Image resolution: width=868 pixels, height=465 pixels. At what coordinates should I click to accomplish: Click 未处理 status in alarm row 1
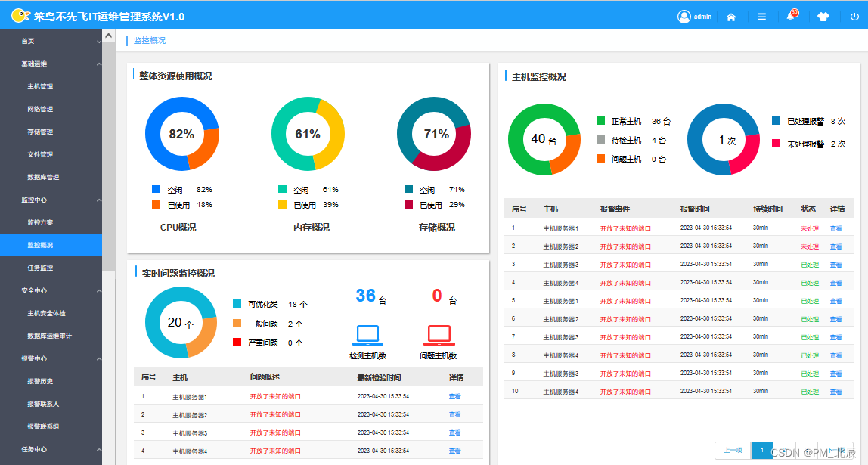click(810, 228)
